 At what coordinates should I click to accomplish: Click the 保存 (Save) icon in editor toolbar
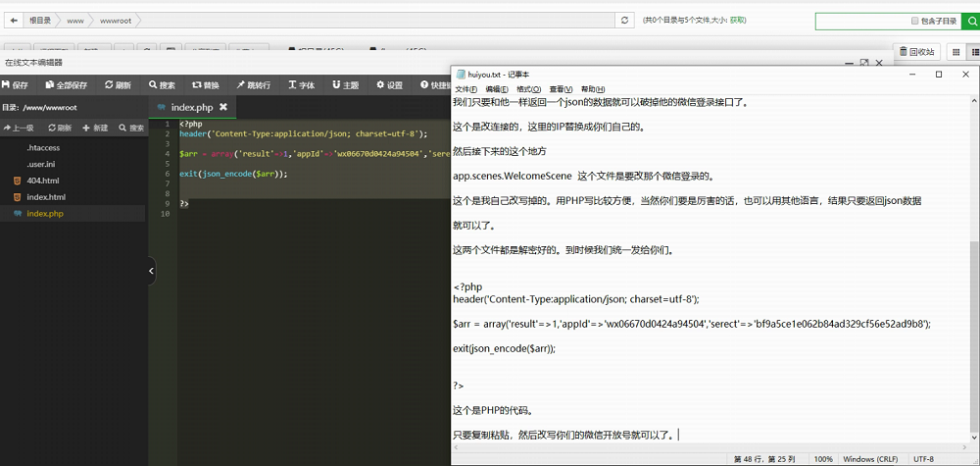(16, 85)
